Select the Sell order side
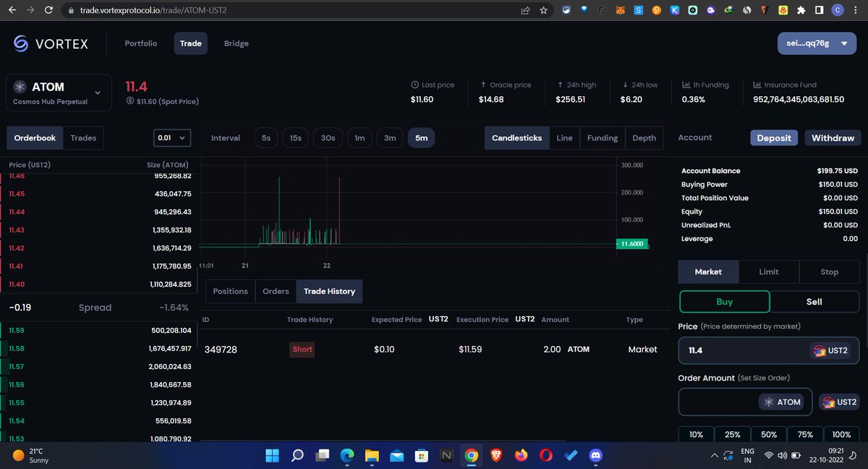Image resolution: width=868 pixels, height=469 pixels. pos(814,302)
